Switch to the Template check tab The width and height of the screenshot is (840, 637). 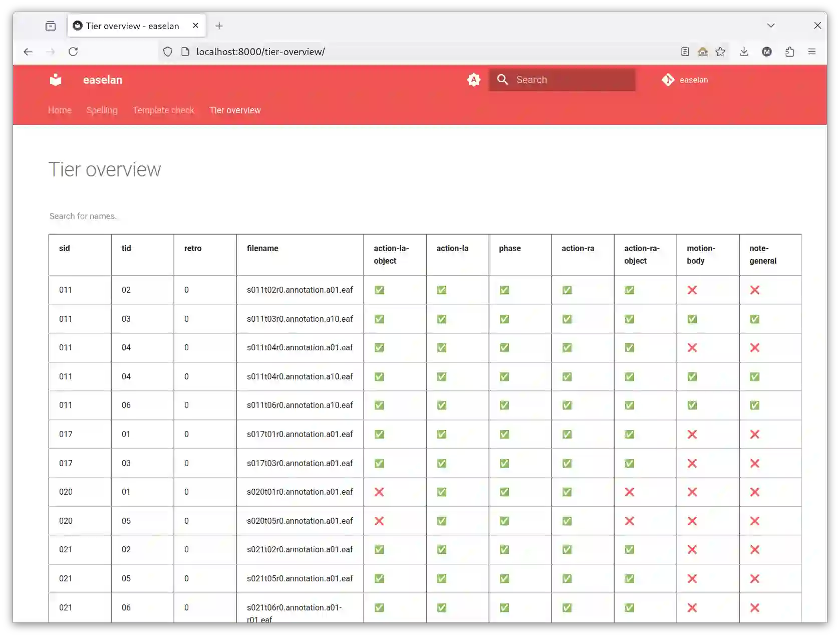[x=163, y=110]
